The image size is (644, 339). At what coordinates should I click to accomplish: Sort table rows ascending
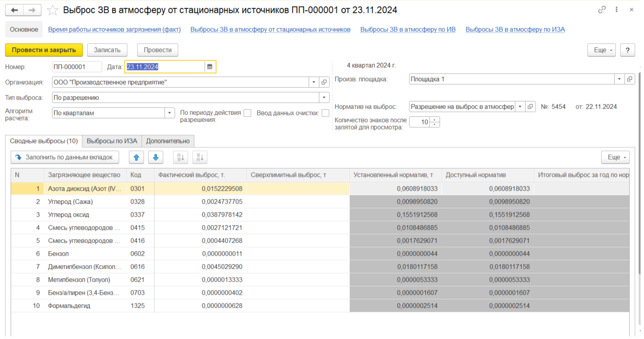(180, 157)
